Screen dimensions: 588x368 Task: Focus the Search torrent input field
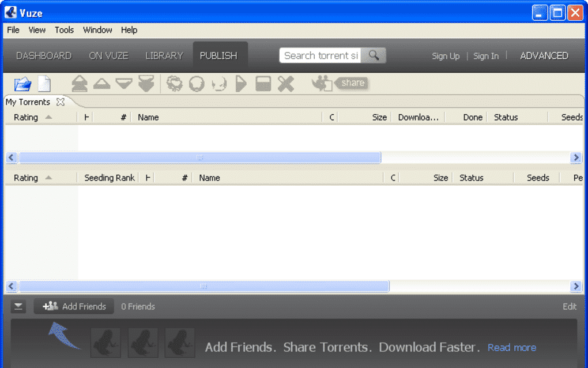pos(321,55)
